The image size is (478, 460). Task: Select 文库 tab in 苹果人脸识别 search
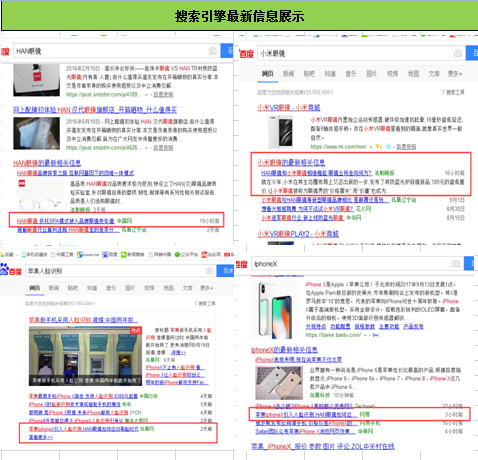188,288
